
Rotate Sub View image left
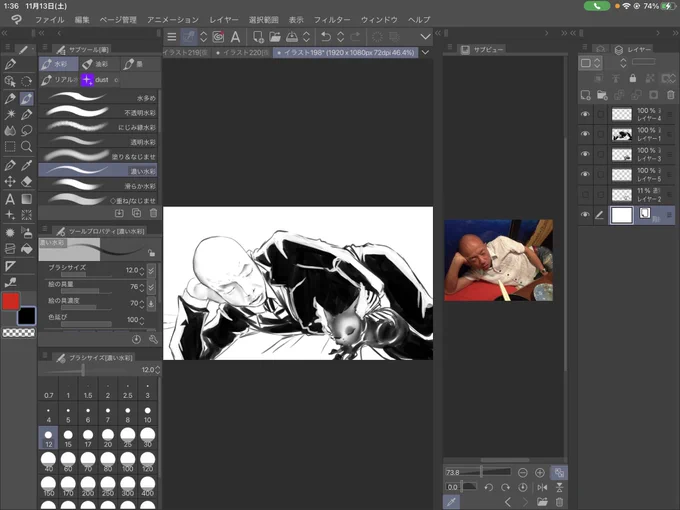click(x=489, y=487)
